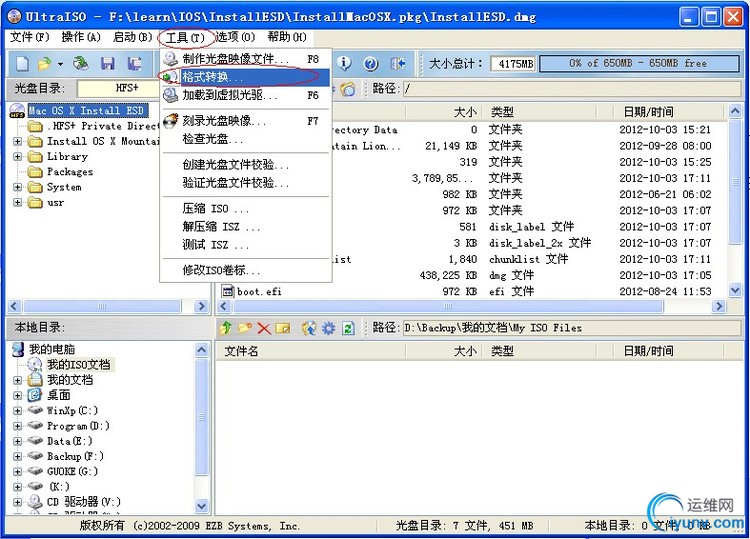The width and height of the screenshot is (750, 539).
Task: Click the Up-folder icon in local toolbar
Action: 226,328
